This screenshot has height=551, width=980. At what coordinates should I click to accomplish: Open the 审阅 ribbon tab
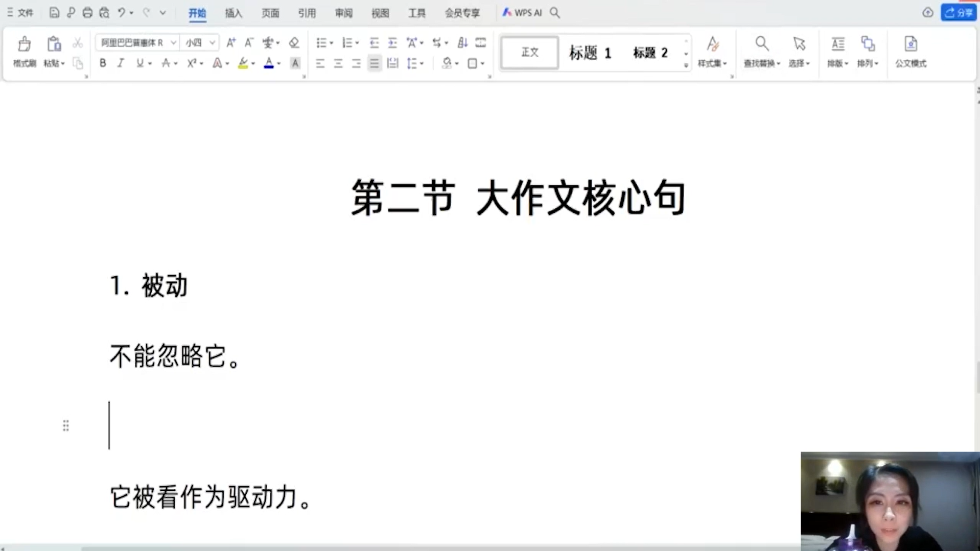pyautogui.click(x=343, y=13)
